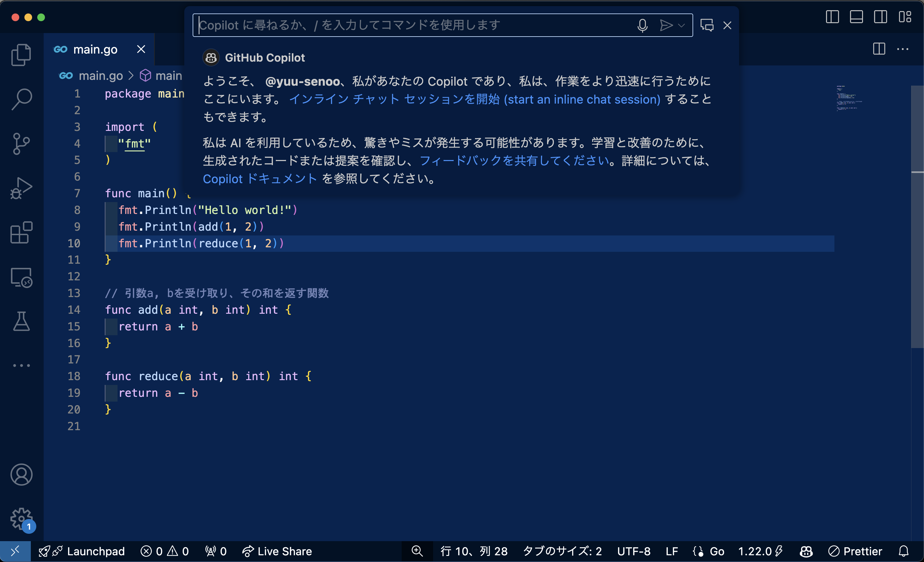Open the Run and Debug view
The width and height of the screenshot is (924, 562).
tap(22, 188)
